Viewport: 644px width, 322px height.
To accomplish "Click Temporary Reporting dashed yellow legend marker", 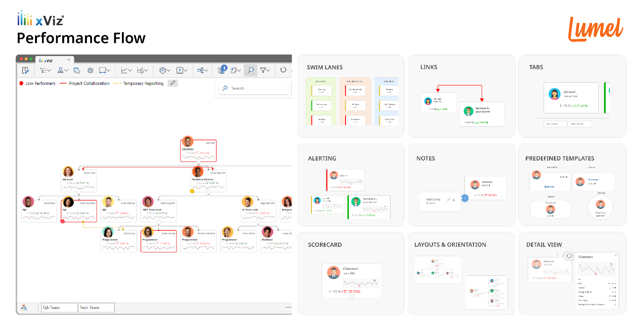I will pyautogui.click(x=117, y=84).
